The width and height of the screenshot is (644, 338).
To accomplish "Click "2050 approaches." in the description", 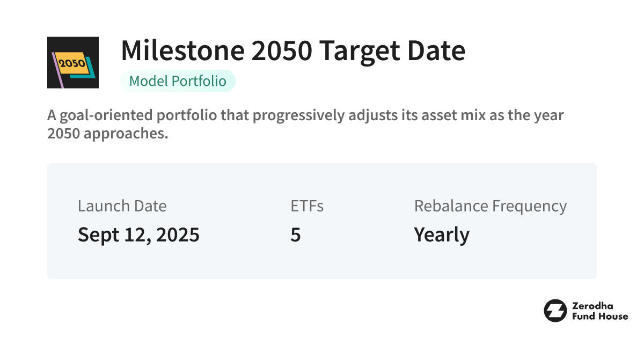I will coord(108,134).
